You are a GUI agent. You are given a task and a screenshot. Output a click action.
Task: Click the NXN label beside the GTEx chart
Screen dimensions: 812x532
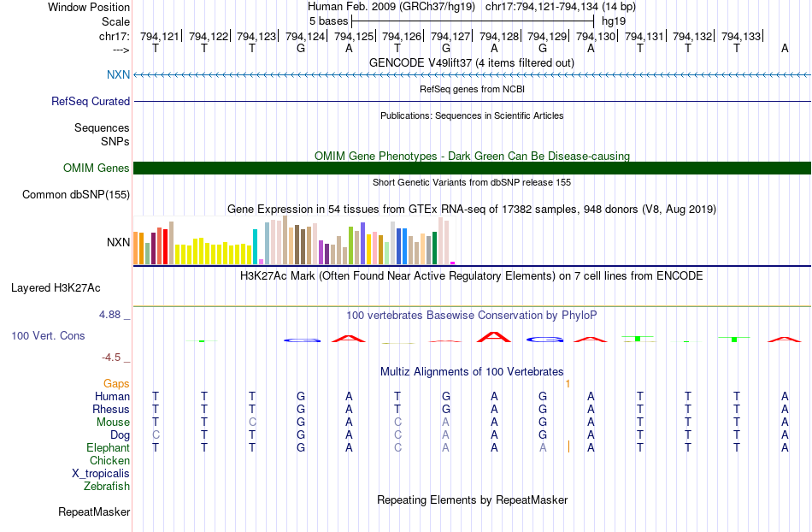(x=118, y=242)
